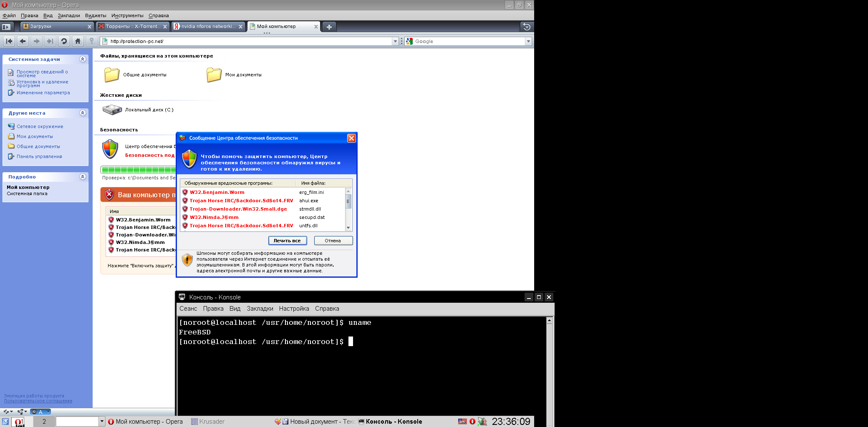Open Просмотр сведений о системе link

click(x=42, y=73)
